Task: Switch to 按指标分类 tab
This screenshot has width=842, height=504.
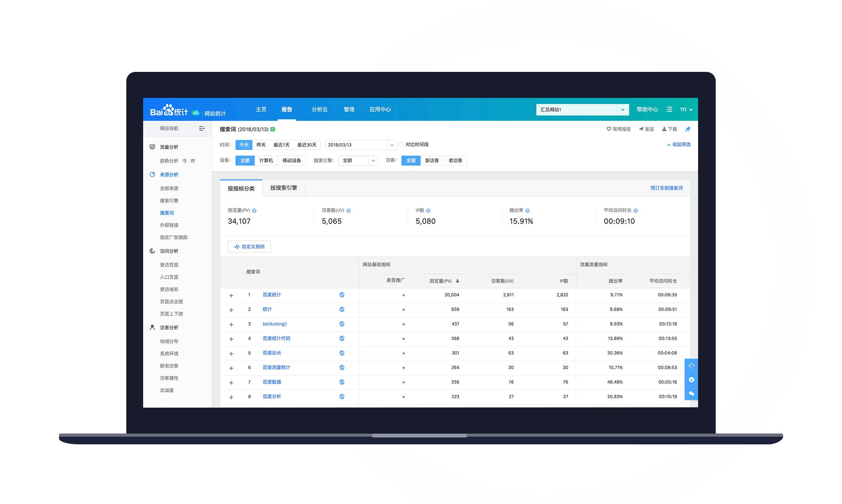Action: point(241,188)
